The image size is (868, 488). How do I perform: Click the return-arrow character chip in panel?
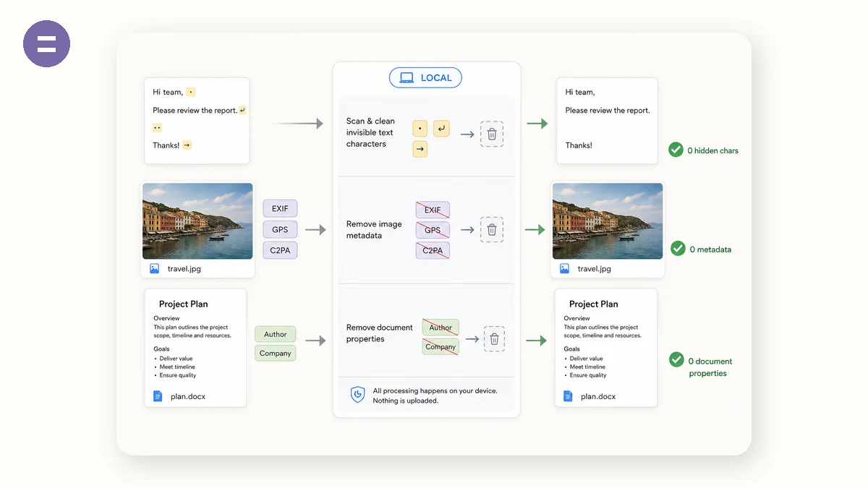pyautogui.click(x=441, y=129)
